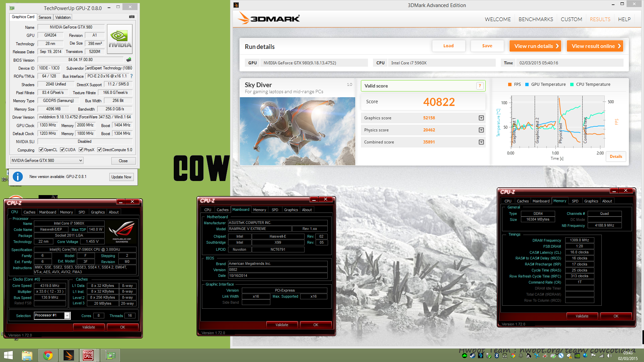Switch to 3DMark in the taskbar
This screenshot has width=644, height=362.
pos(68,355)
